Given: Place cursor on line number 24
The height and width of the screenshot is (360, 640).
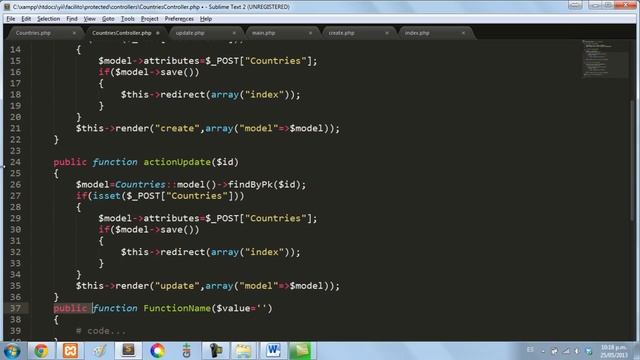Looking at the screenshot, I should [x=16, y=162].
